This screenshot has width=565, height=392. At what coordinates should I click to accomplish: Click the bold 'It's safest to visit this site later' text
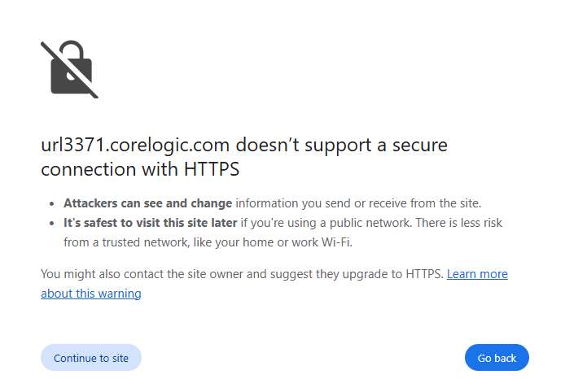point(151,223)
